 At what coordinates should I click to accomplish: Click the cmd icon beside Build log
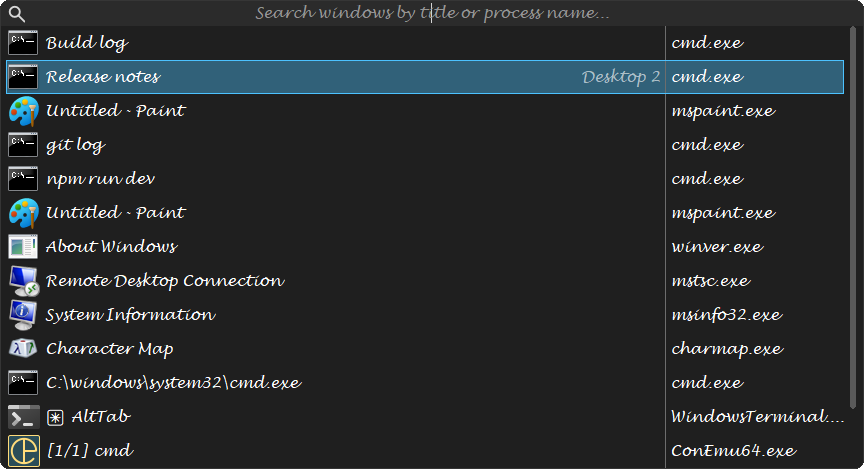23,43
